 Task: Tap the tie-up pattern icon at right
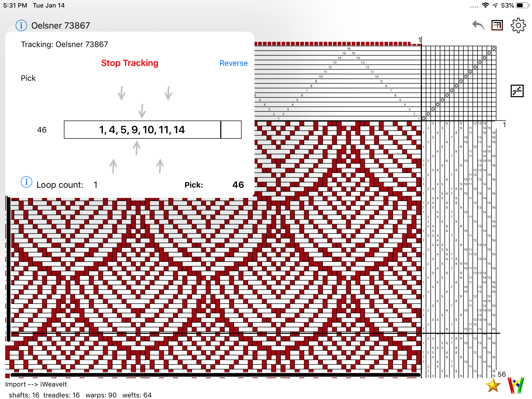coord(517,91)
